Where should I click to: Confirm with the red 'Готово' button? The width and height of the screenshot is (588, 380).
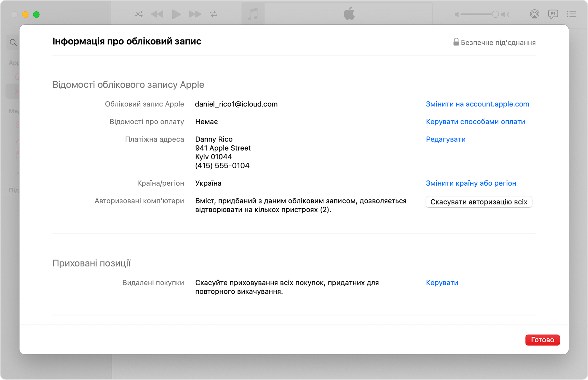pyautogui.click(x=542, y=340)
